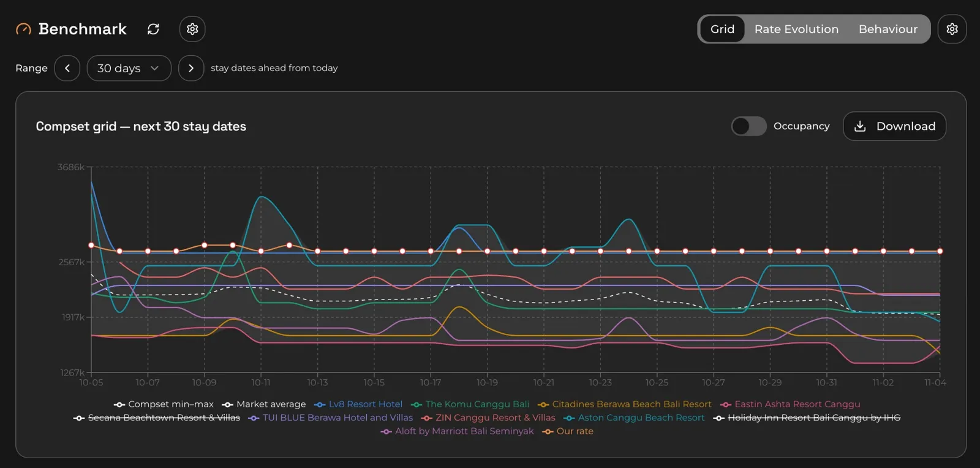This screenshot has height=468, width=980.
Task: Click the Benchmark gauge logo icon
Action: [23, 29]
